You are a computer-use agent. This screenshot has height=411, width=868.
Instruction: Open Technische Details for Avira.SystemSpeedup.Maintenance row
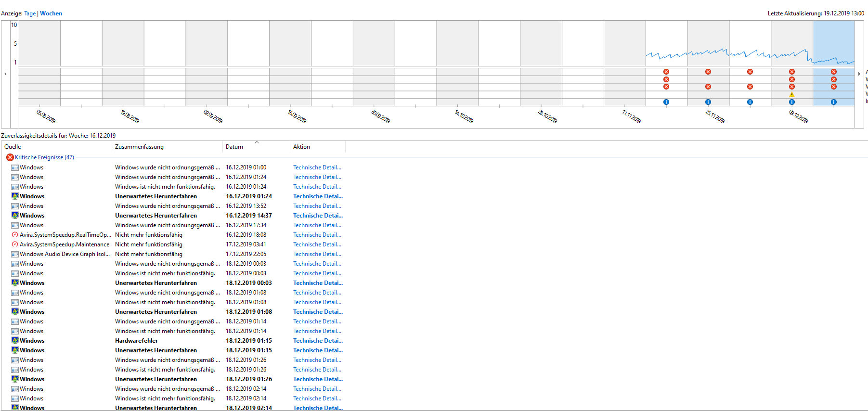(317, 244)
